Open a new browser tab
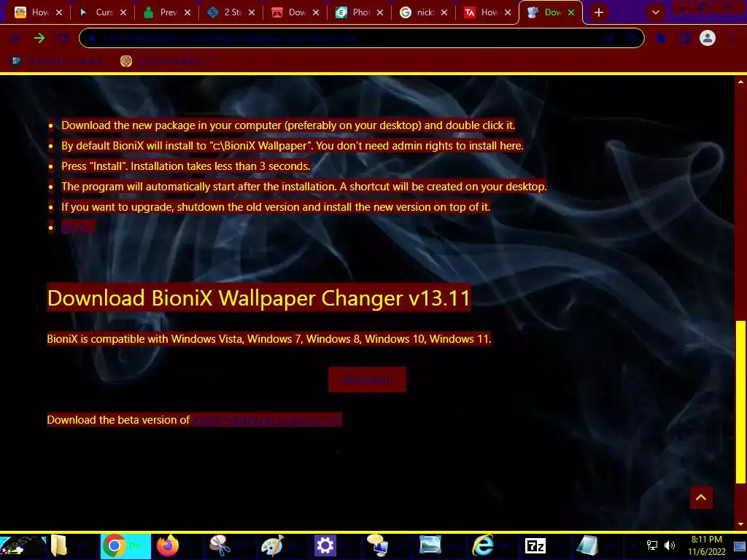This screenshot has height=560, width=747. click(599, 12)
